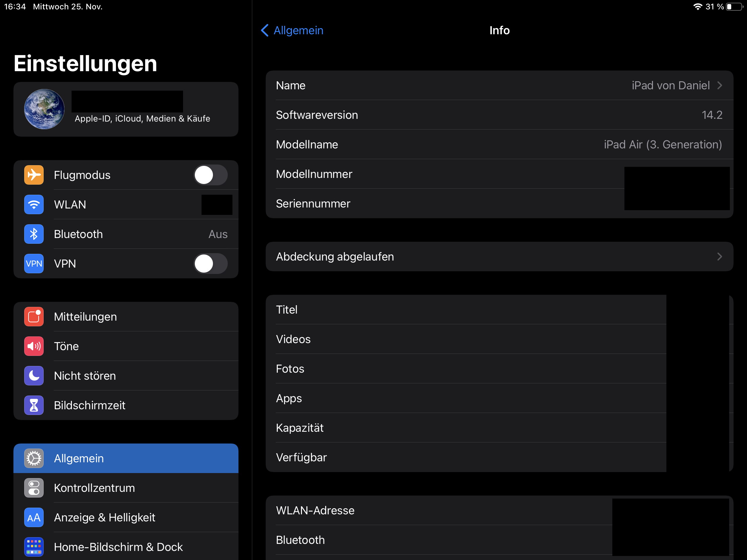
Task: Go back via Allgemein chevron
Action: (265, 30)
